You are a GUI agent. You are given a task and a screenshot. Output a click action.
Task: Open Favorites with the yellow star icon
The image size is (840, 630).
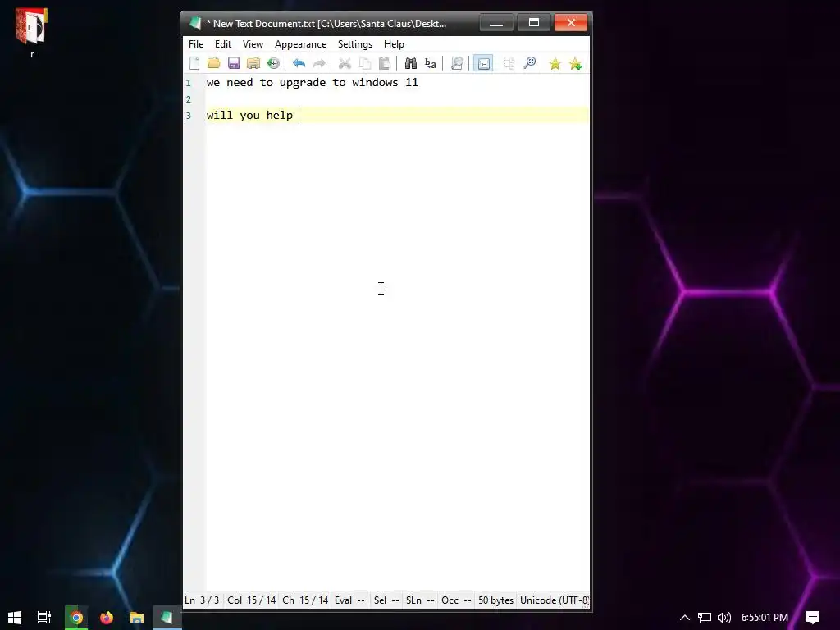[555, 63]
